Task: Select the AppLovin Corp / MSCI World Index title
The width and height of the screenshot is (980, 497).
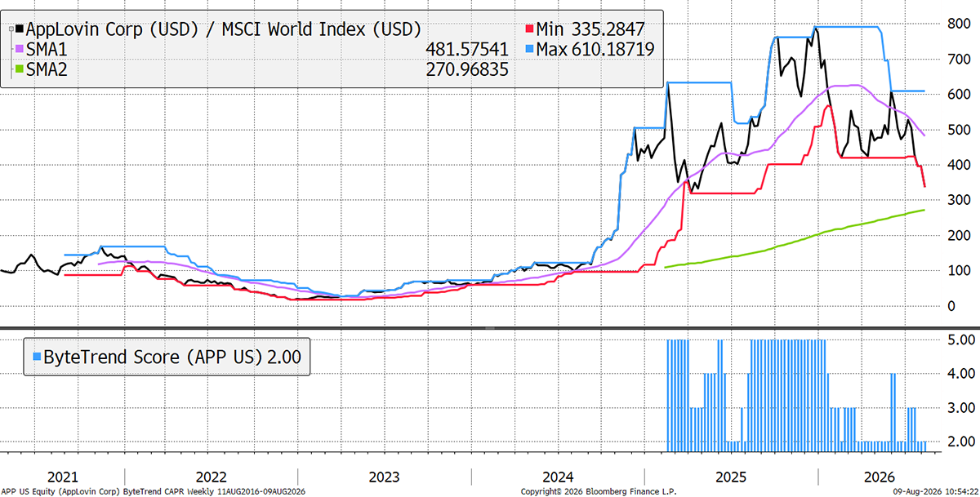Action: point(224,29)
